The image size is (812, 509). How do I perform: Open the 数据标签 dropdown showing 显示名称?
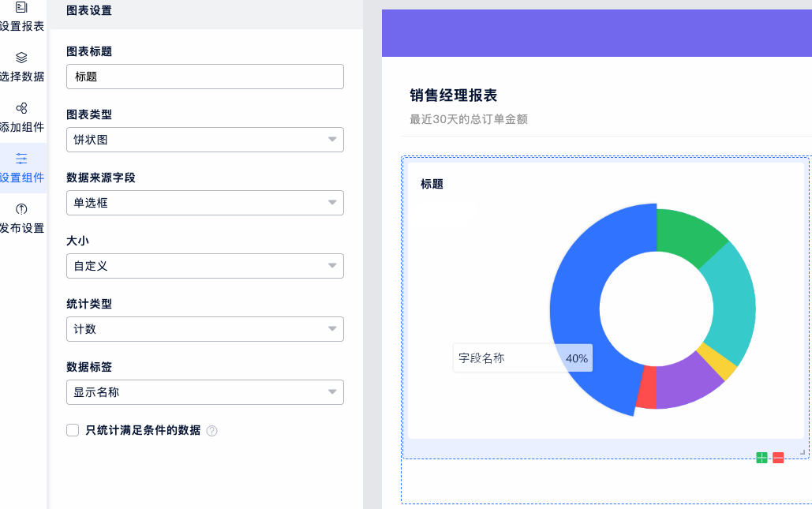[x=205, y=392]
